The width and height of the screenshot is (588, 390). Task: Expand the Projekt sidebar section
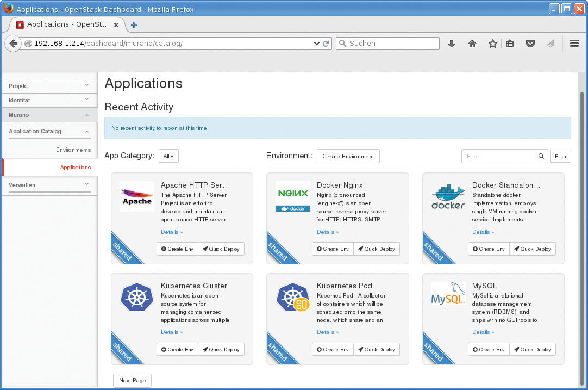click(x=49, y=86)
